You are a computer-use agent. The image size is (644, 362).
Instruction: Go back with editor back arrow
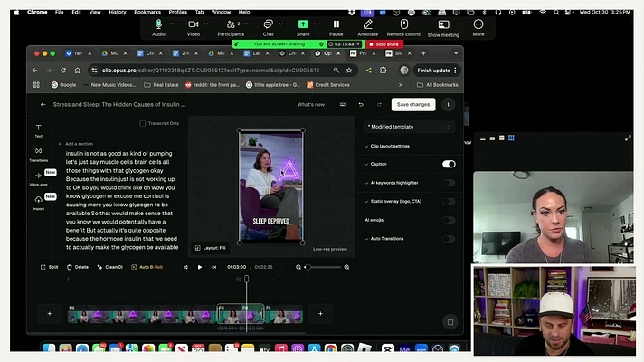43,104
